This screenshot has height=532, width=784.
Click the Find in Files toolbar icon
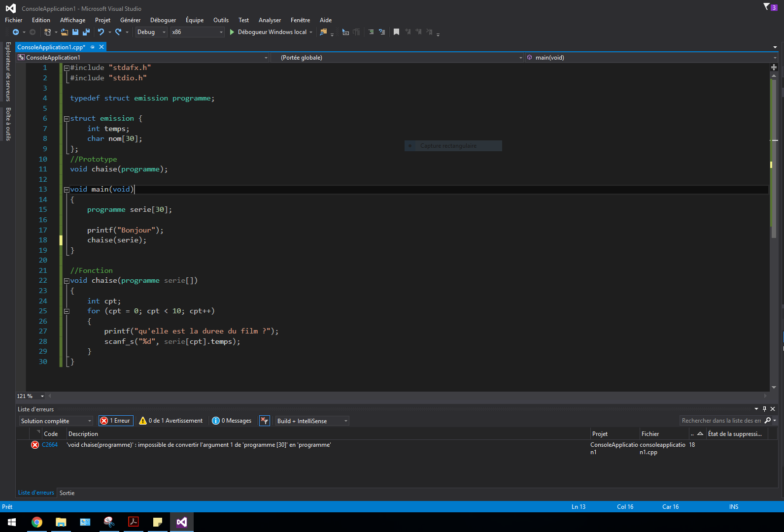tap(324, 32)
